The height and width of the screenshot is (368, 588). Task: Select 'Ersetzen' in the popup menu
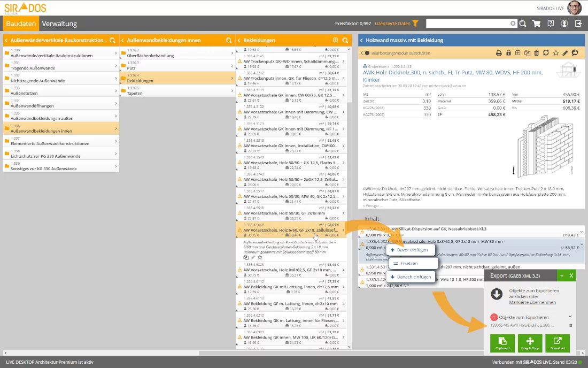(409, 264)
